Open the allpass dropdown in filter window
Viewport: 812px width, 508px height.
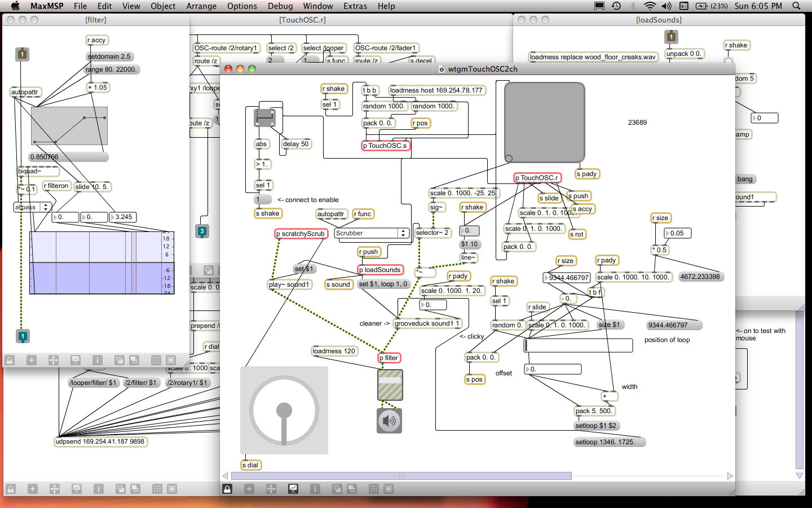pos(33,207)
